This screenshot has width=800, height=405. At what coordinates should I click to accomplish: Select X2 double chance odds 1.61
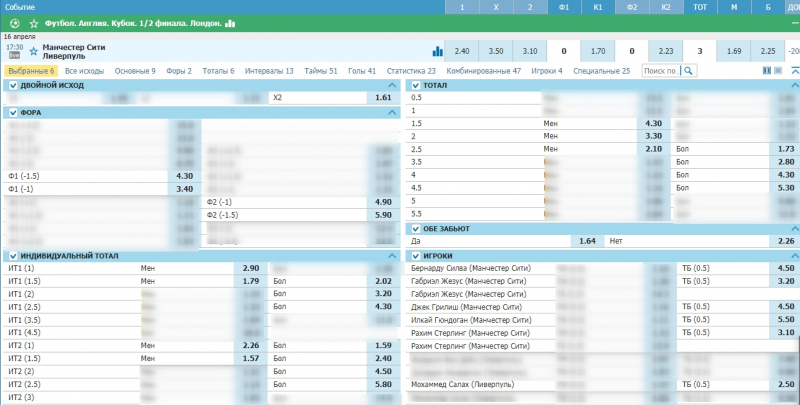click(383, 98)
